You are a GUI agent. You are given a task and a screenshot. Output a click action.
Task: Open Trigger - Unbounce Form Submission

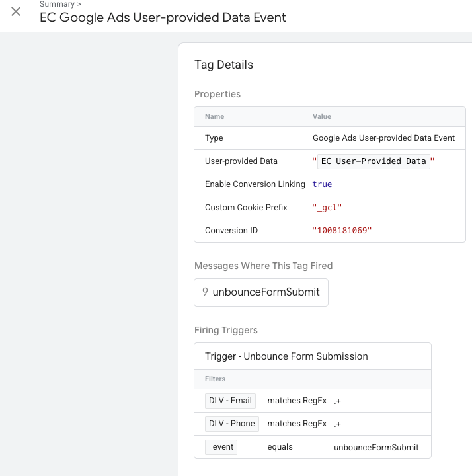click(286, 356)
